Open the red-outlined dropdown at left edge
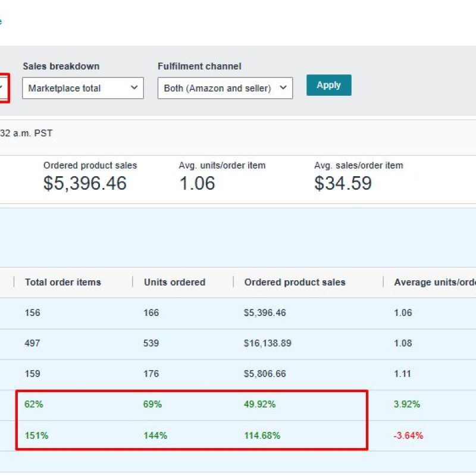Screen dimensions: 476x476 point(4,88)
